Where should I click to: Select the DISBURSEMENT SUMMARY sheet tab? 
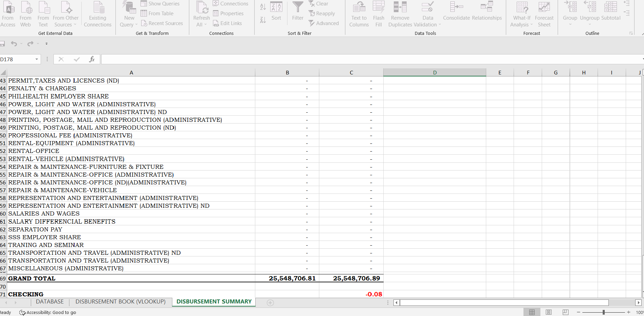[x=214, y=302]
